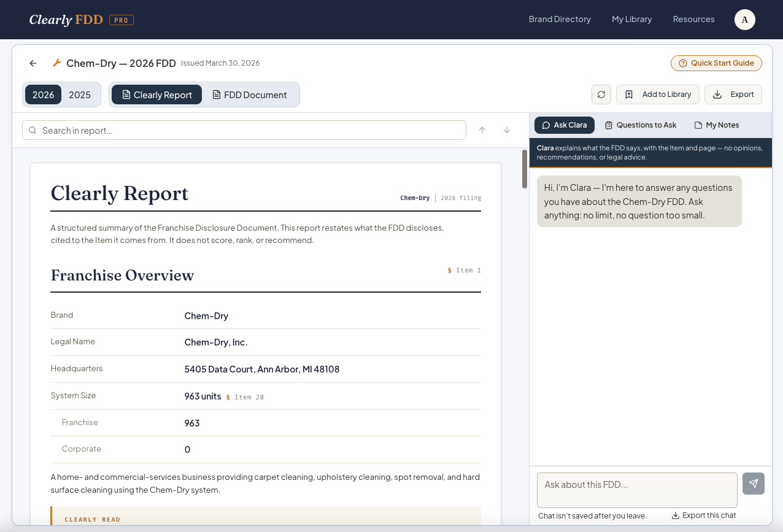Viewport: 783px width, 532px height.
Task: Select the Questions to Ask tab
Action: [x=641, y=125]
